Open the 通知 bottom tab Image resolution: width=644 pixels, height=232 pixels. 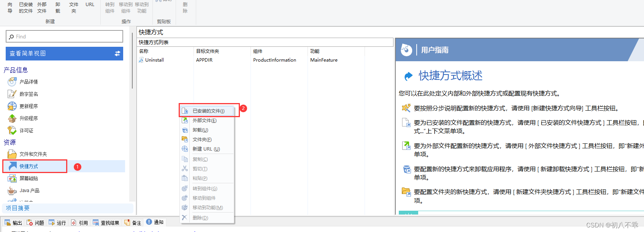coord(155,222)
